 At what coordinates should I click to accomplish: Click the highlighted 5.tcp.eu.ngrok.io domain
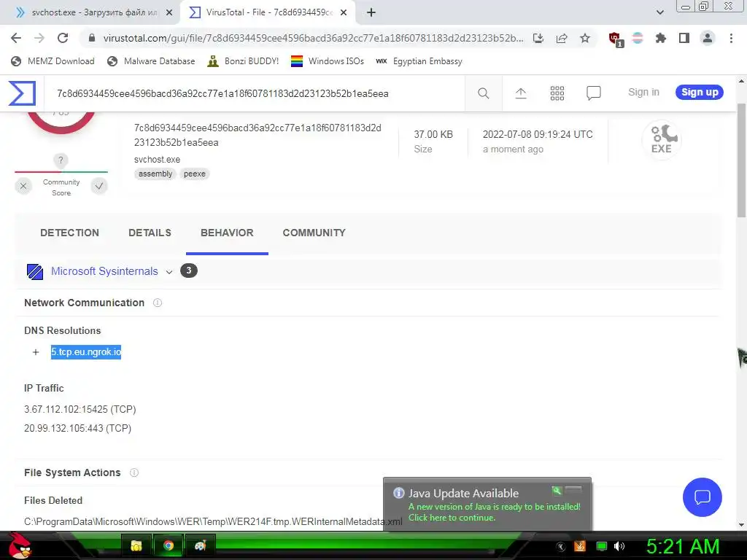click(x=86, y=352)
